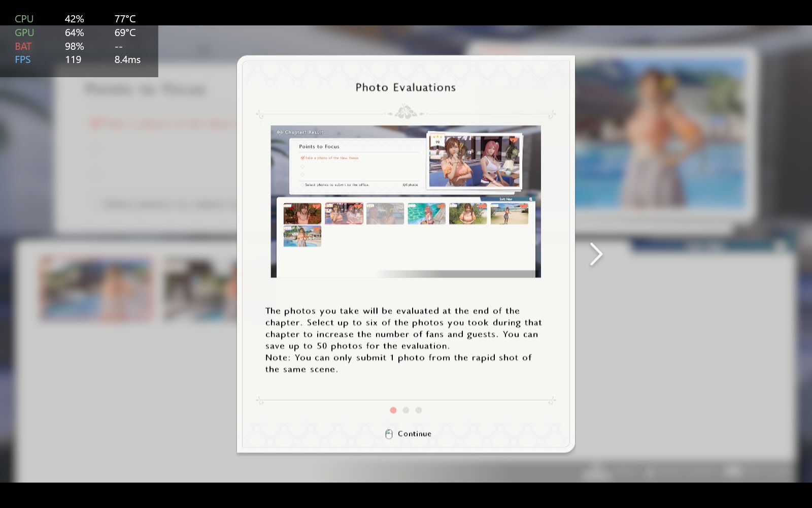Click the "Photo Evaluations" heading

coord(405,87)
